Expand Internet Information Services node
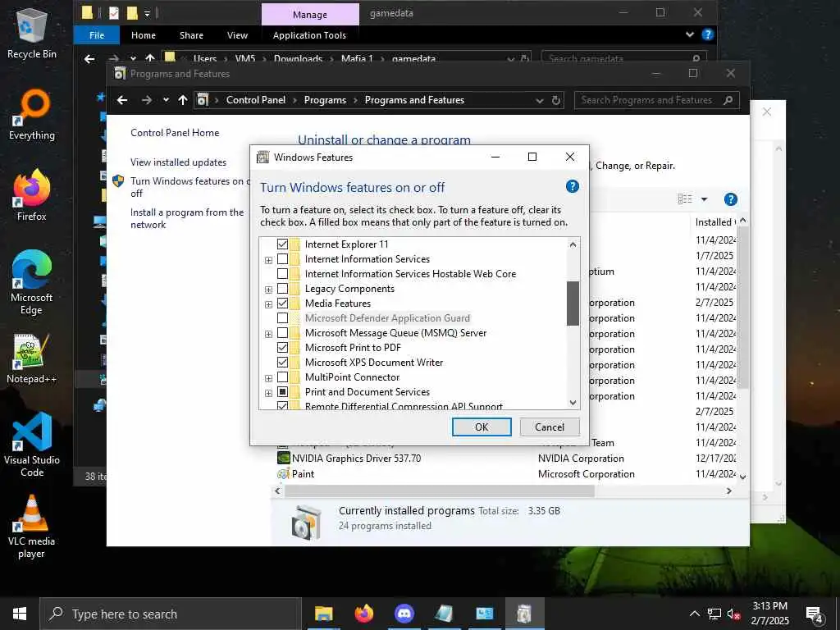Screen dimensions: 840x630 pos(268,260)
